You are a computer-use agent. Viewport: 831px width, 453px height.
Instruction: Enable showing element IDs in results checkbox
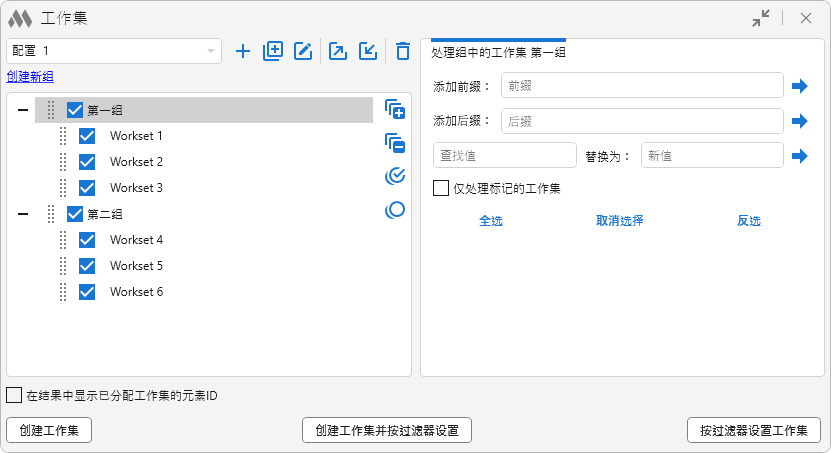(15, 395)
